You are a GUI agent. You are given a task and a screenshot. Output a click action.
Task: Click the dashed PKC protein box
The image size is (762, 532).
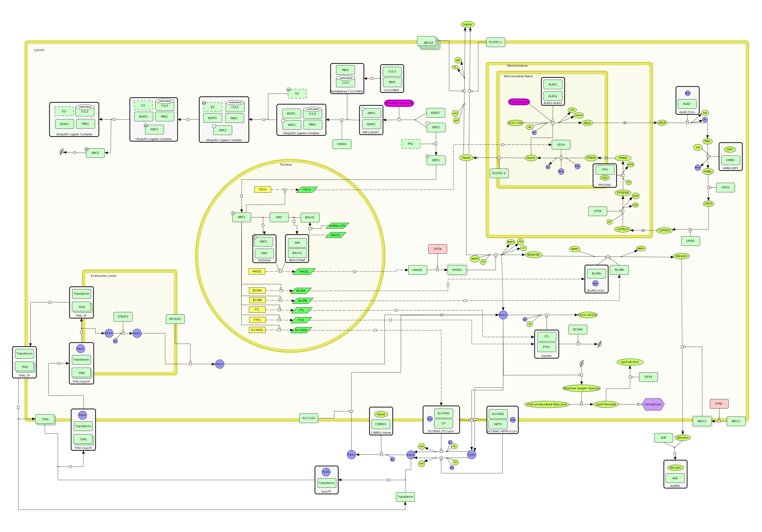click(411, 144)
